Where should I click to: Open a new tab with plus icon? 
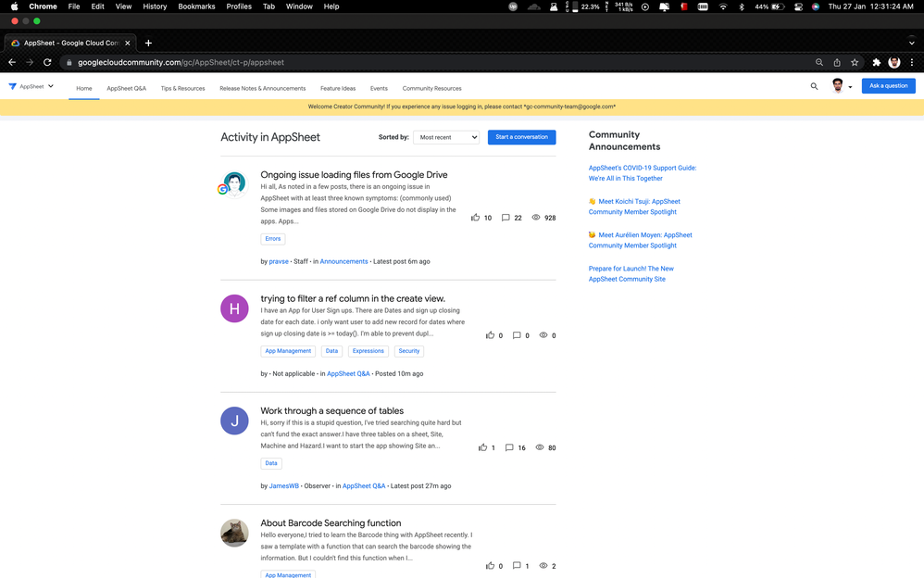tap(148, 43)
